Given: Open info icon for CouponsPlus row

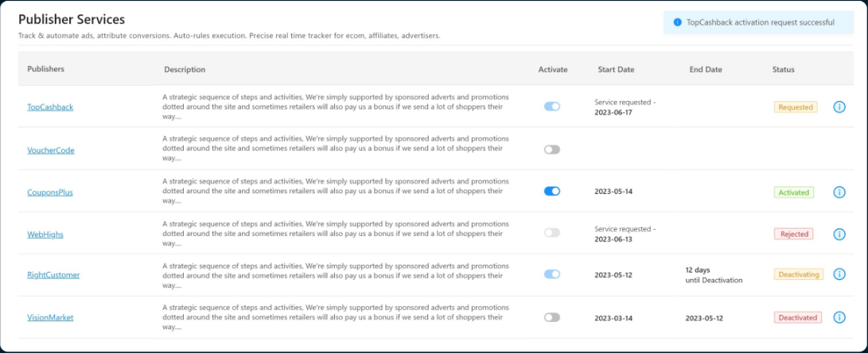Looking at the screenshot, I should (x=839, y=192).
